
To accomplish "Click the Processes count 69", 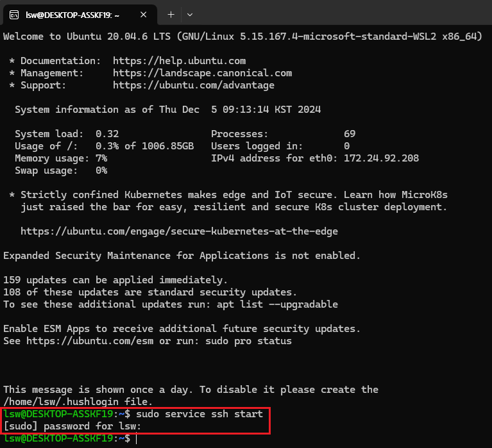I will [350, 134].
